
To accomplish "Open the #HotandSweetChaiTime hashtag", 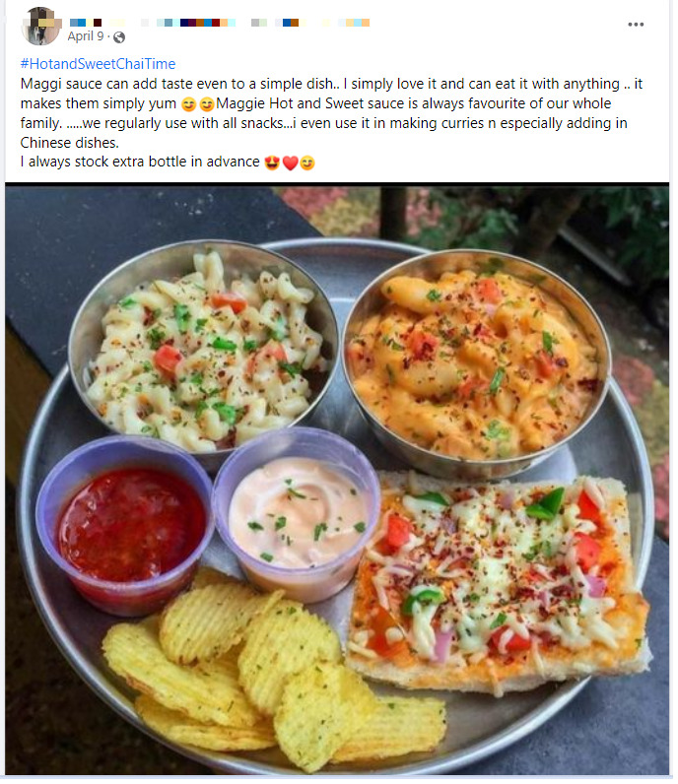I will 99,64.
